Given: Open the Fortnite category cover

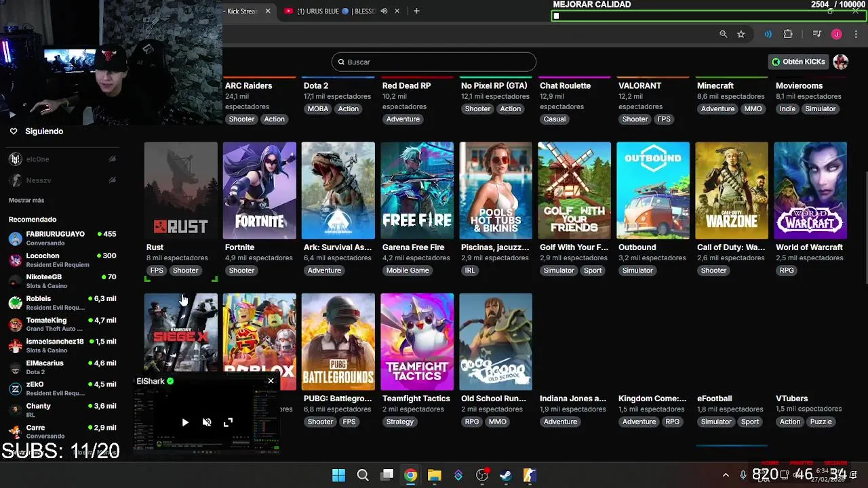Looking at the screenshot, I should (x=260, y=190).
